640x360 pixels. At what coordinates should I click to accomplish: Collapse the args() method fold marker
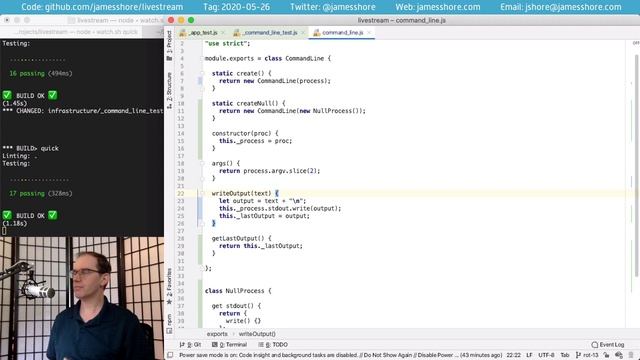tap(202, 163)
